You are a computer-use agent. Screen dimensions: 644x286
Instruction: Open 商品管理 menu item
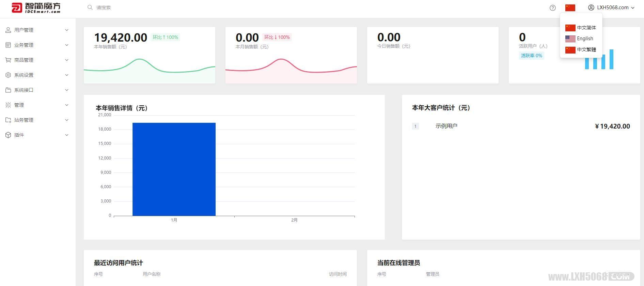click(37, 60)
